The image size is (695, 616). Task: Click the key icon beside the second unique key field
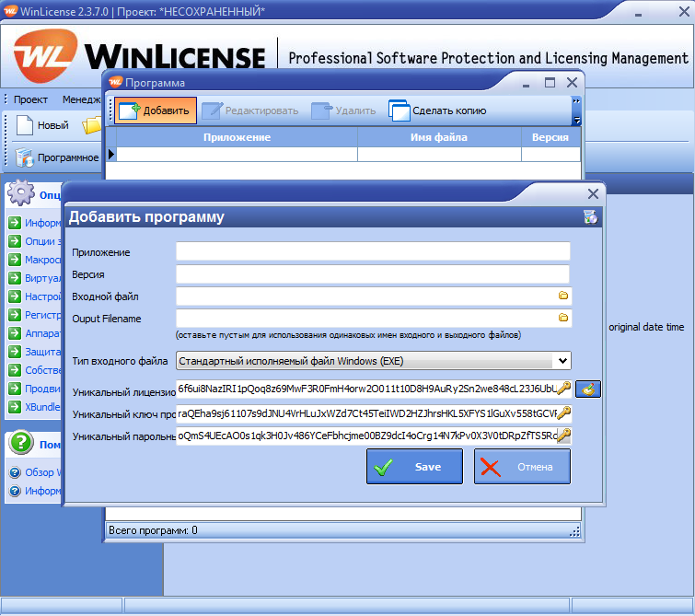point(563,413)
